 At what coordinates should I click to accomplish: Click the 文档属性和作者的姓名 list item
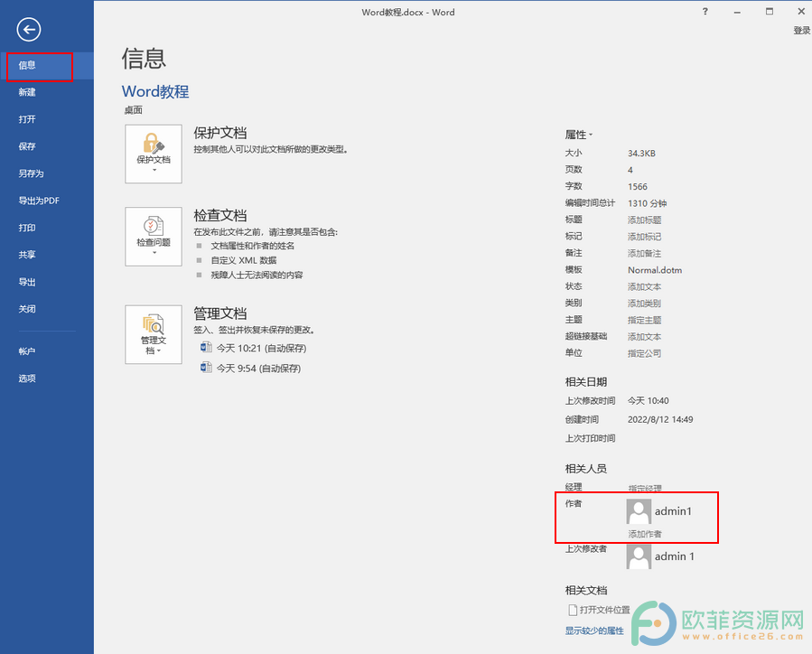pos(252,246)
